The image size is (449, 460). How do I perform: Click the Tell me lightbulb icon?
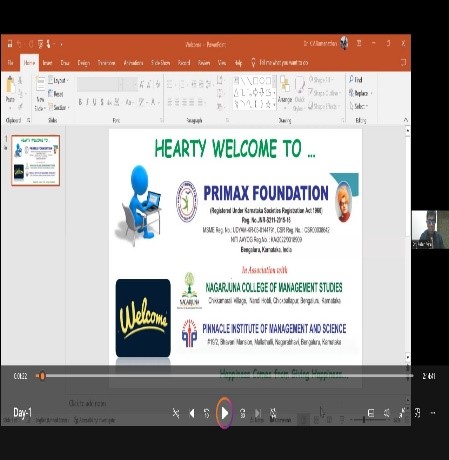(x=253, y=62)
